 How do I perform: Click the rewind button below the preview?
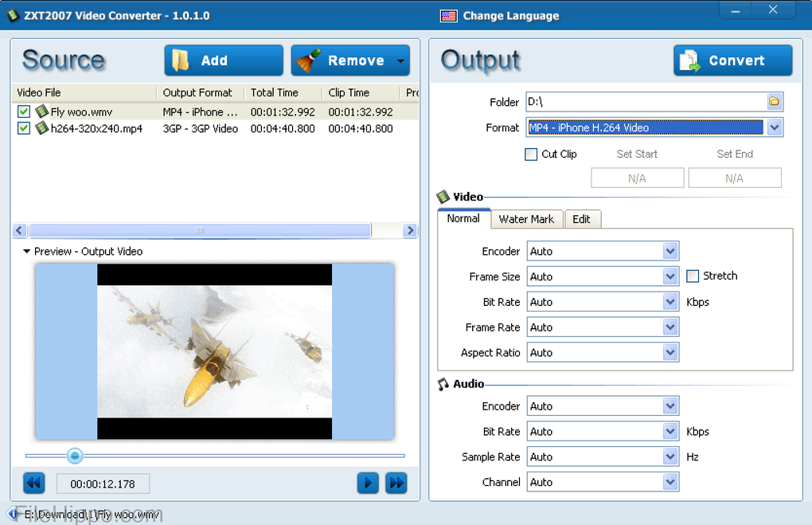33,483
